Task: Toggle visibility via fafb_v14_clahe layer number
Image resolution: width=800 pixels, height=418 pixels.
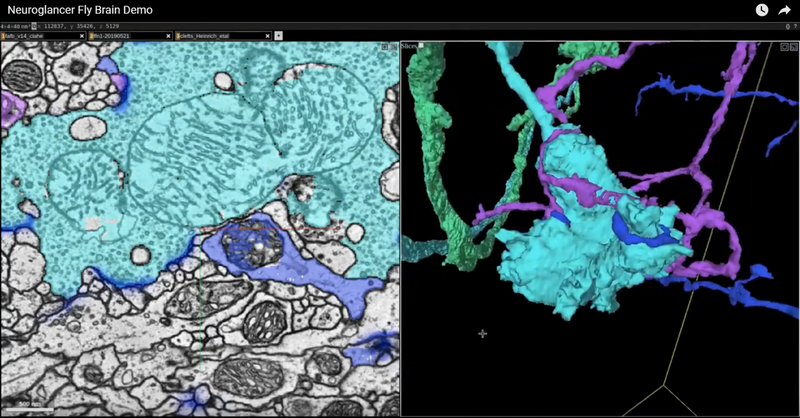Action: [5, 35]
